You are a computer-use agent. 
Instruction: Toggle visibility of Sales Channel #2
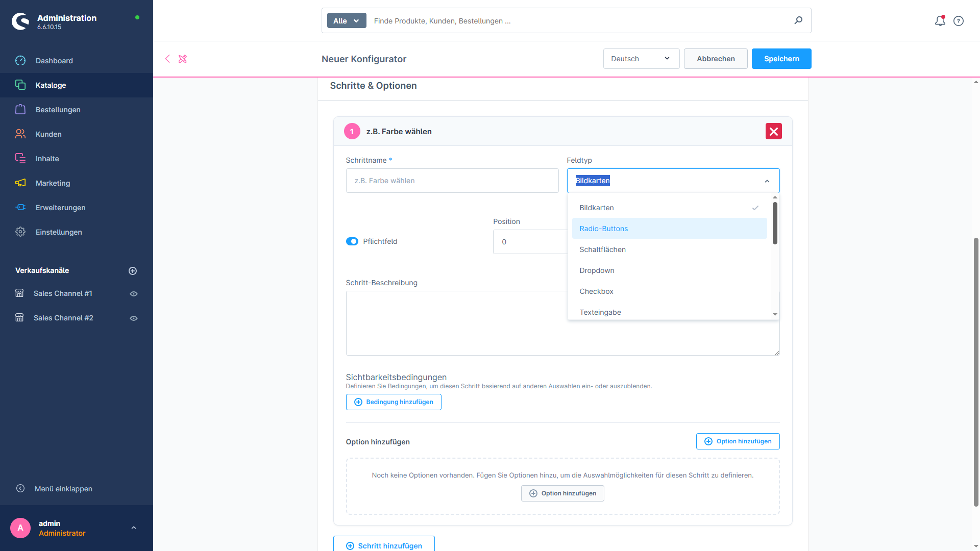click(134, 318)
